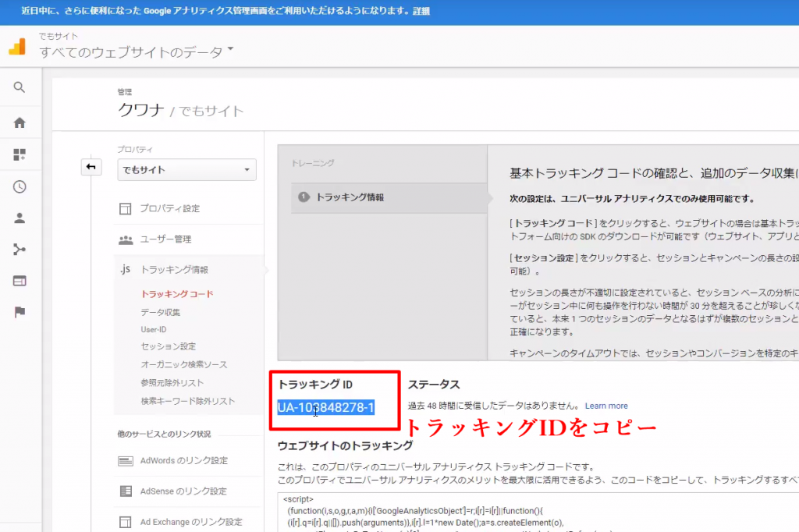Select セッション設定 submenu item

[x=169, y=346]
